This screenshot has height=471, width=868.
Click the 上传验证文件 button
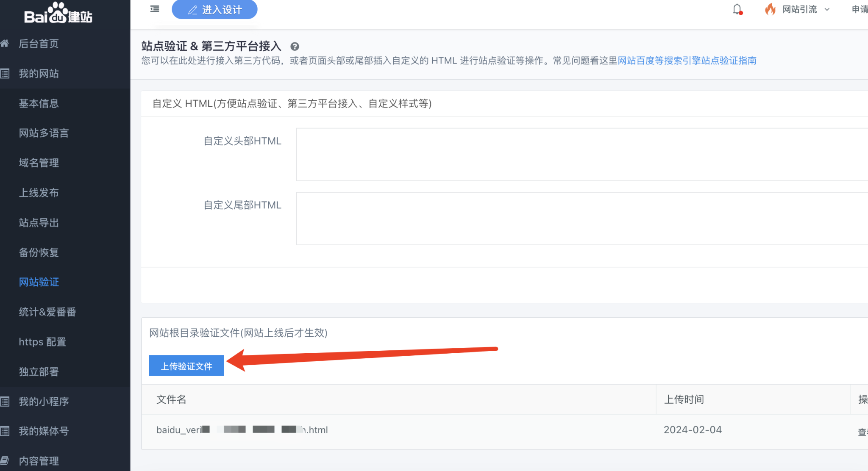(x=186, y=366)
